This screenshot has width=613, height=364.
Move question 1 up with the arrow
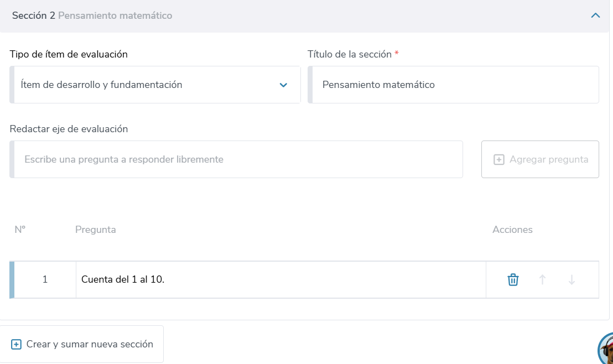click(x=542, y=280)
